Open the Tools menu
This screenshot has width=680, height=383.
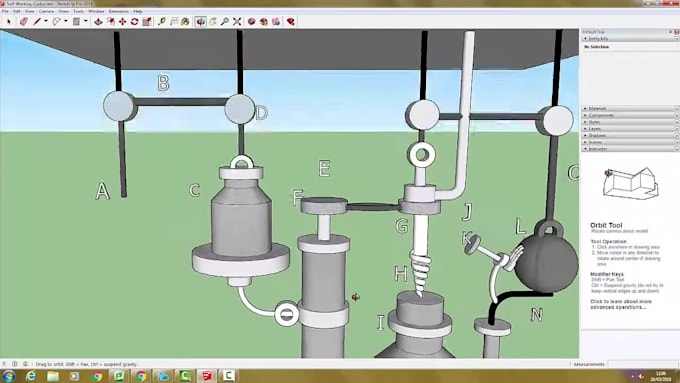click(78, 11)
